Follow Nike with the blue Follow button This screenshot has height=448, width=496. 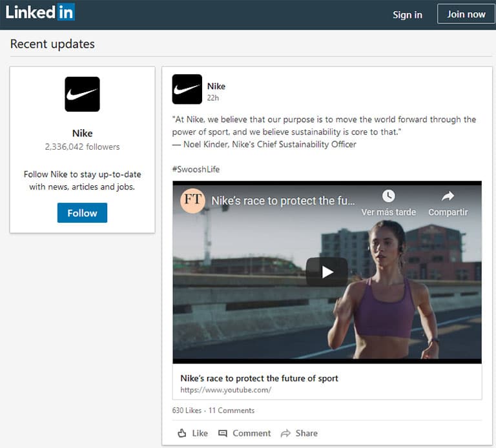click(x=82, y=213)
